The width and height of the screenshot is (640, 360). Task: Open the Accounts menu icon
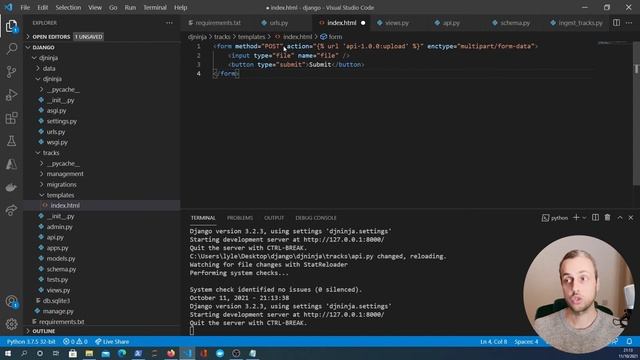point(11,302)
